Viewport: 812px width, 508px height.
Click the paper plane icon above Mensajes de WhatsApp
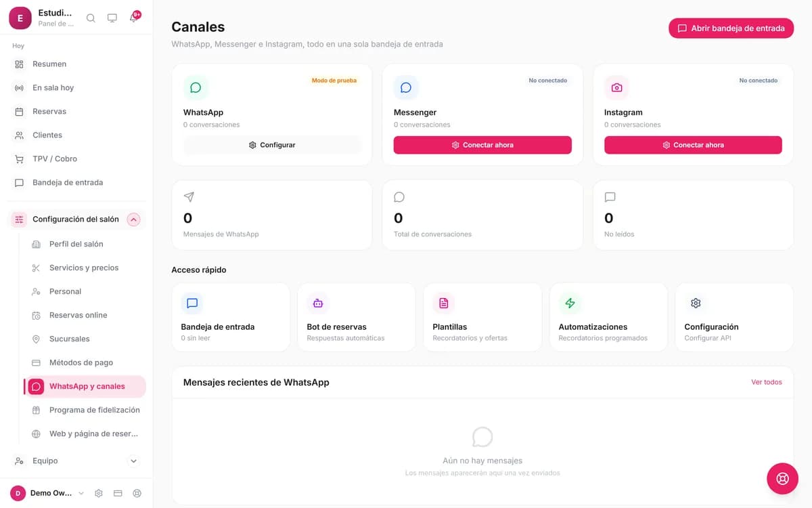189,197
